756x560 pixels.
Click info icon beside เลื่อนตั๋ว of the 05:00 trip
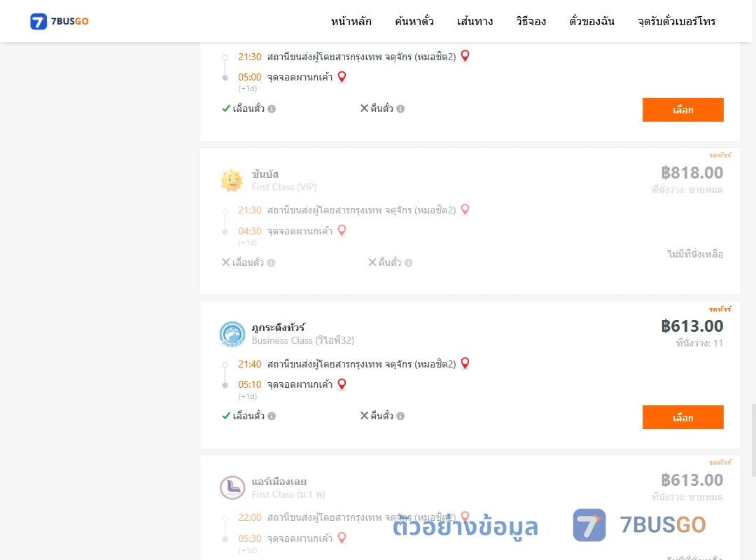272,109
